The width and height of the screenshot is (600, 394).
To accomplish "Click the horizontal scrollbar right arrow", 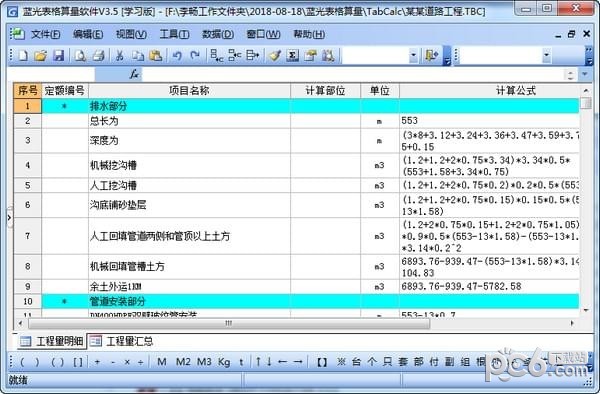I will 572,324.
